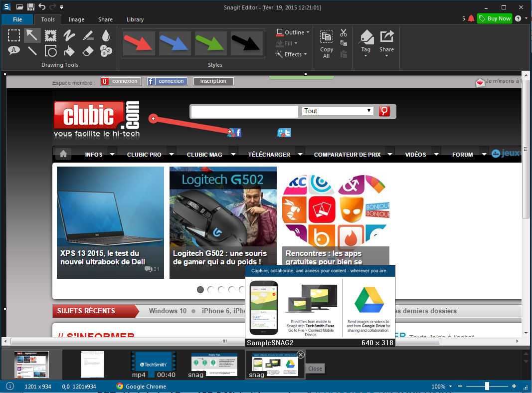Open the Share ribbon dropdown button

pos(386,43)
